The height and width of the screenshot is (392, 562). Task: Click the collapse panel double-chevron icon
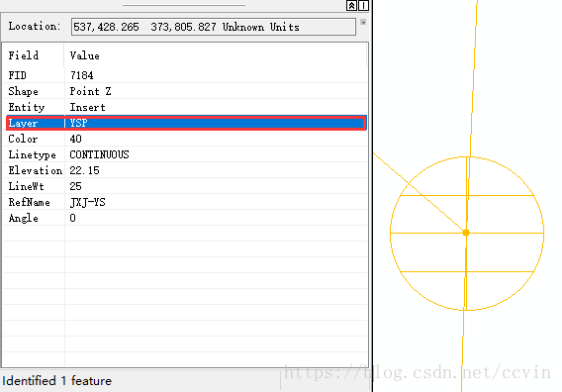pos(351,5)
